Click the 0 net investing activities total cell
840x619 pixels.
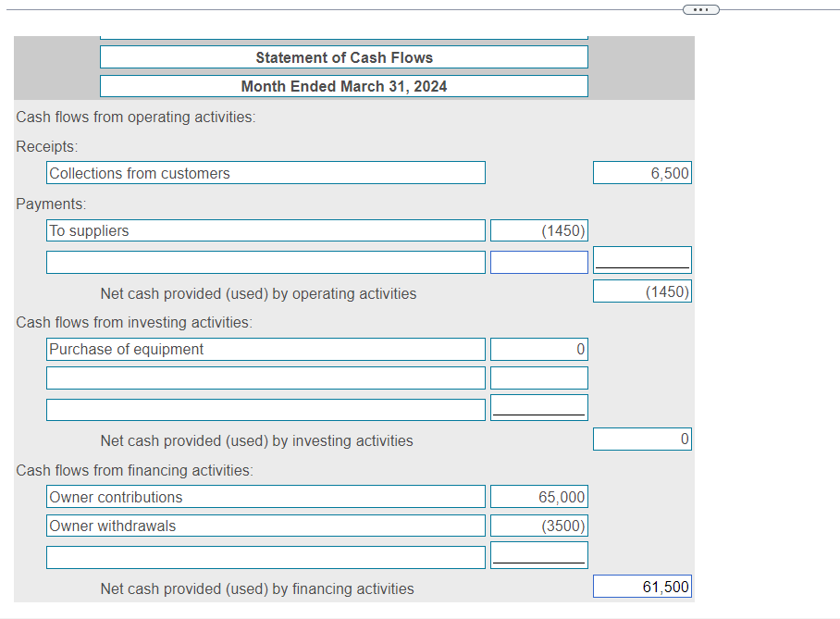tap(642, 439)
